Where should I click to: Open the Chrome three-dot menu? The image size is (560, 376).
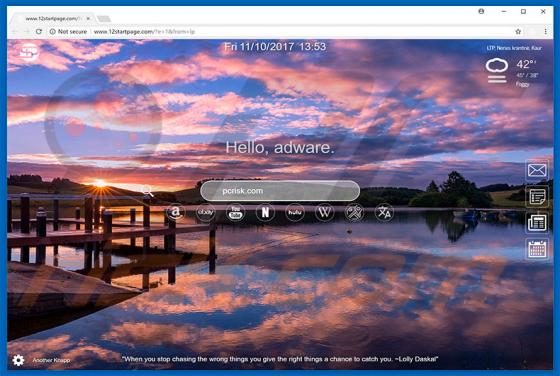pyautogui.click(x=545, y=31)
